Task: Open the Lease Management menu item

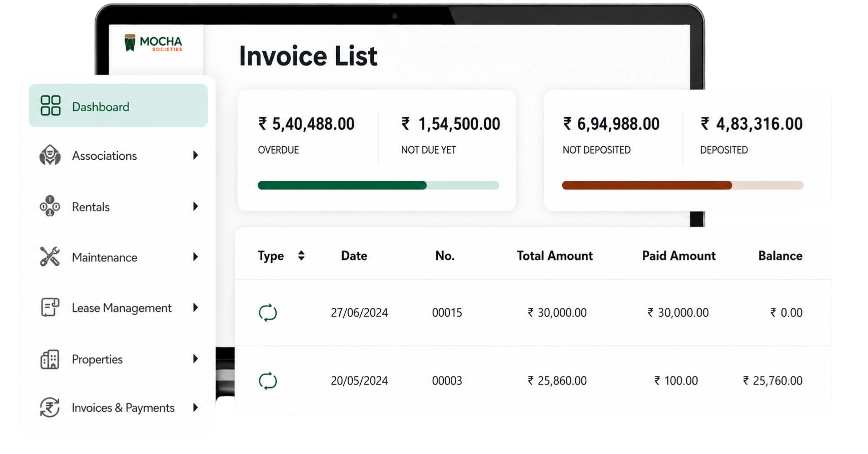Action: [x=118, y=307]
